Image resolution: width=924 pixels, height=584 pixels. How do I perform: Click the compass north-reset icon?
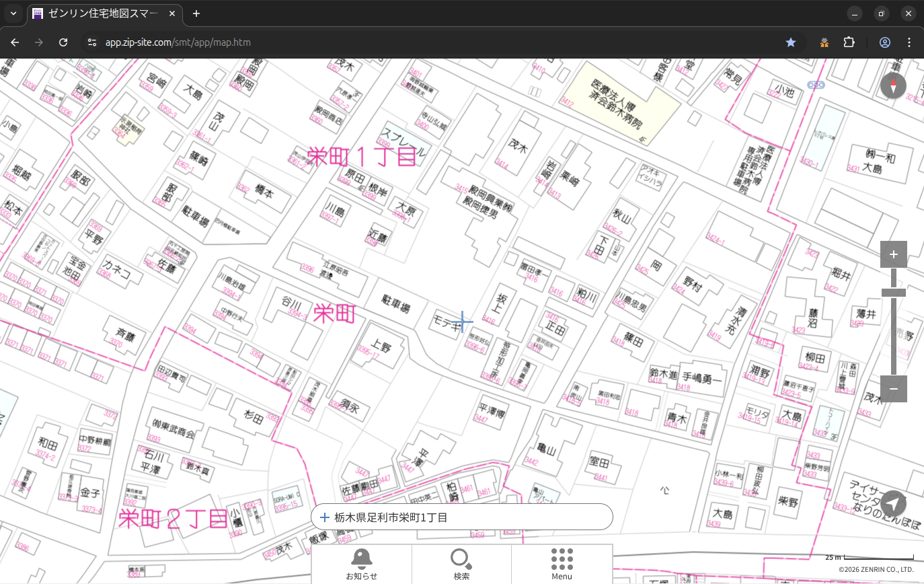pos(893,86)
